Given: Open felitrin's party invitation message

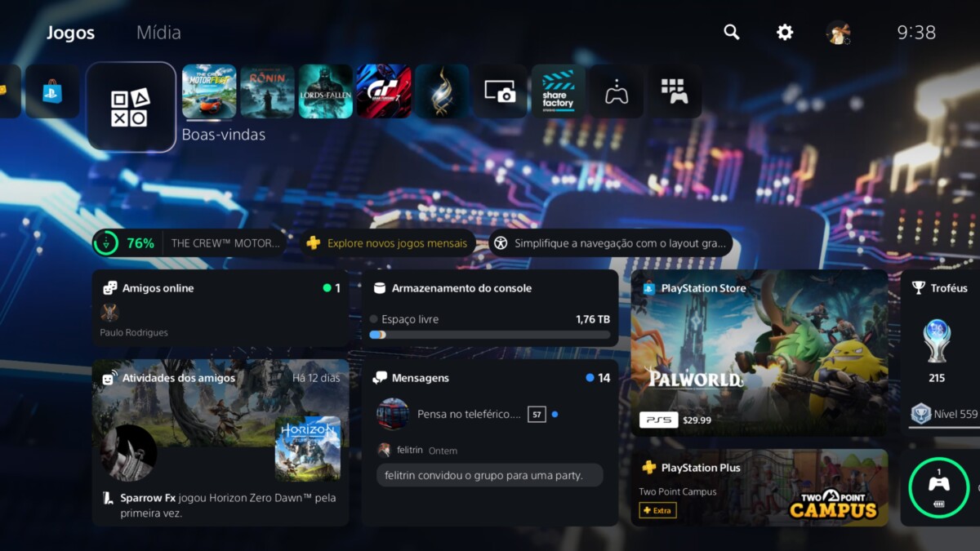Looking at the screenshot, I should point(490,475).
